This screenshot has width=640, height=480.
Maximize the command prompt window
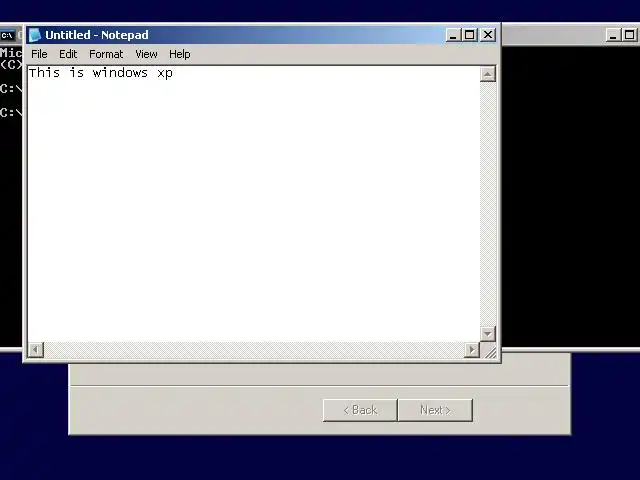(629, 36)
